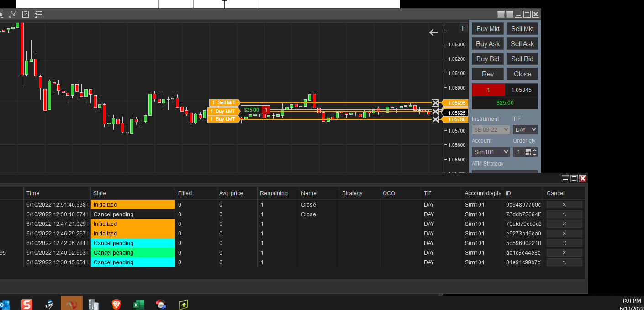The height and width of the screenshot is (310, 644).
Task: Click the 1.05845 average price display
Action: [x=521, y=90]
